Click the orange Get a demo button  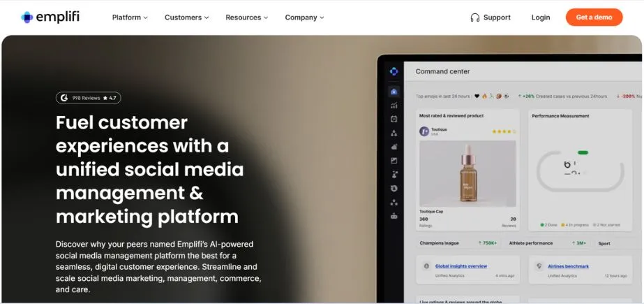pos(594,17)
